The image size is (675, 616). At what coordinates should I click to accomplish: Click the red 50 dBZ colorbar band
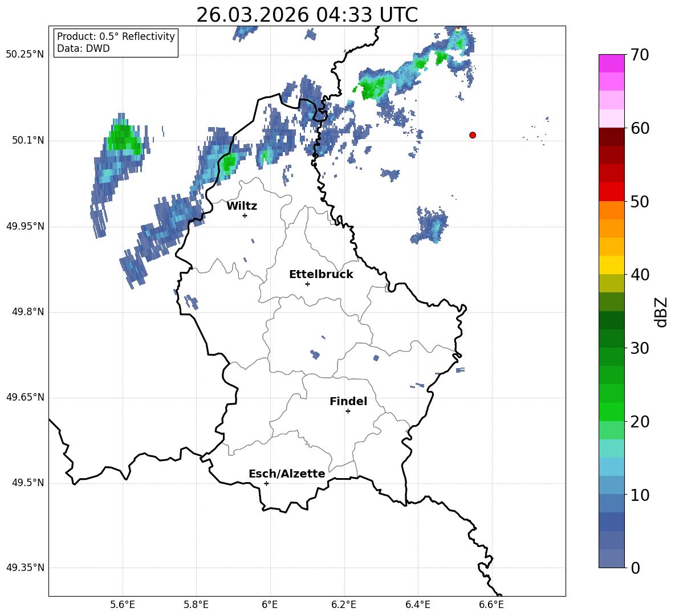(611, 192)
